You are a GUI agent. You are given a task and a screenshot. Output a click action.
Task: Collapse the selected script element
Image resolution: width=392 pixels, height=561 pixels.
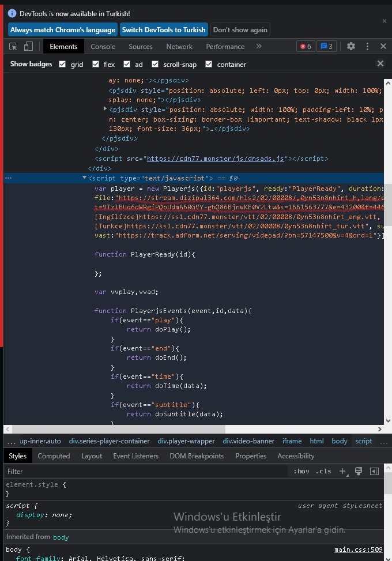click(x=84, y=178)
